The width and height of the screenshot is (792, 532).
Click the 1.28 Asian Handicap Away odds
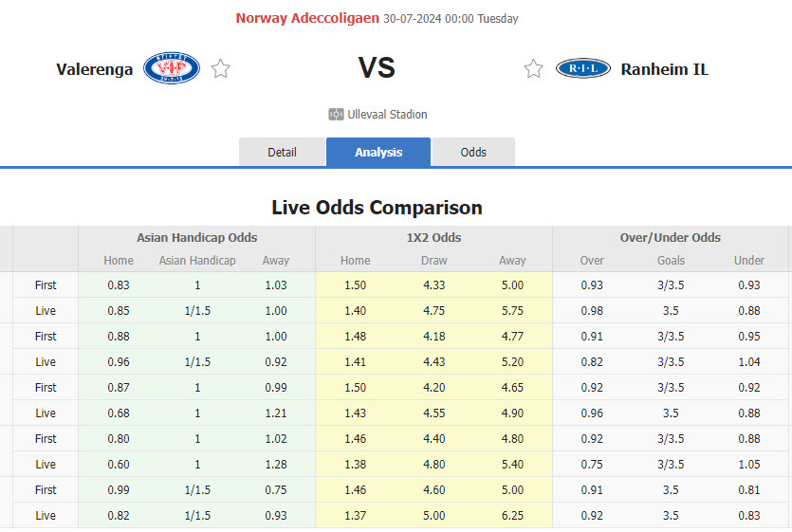(x=275, y=464)
